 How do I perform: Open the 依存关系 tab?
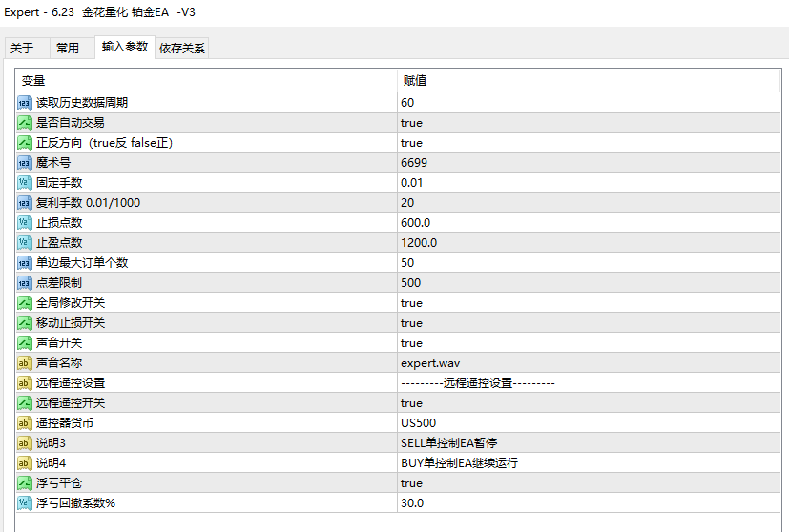click(181, 49)
